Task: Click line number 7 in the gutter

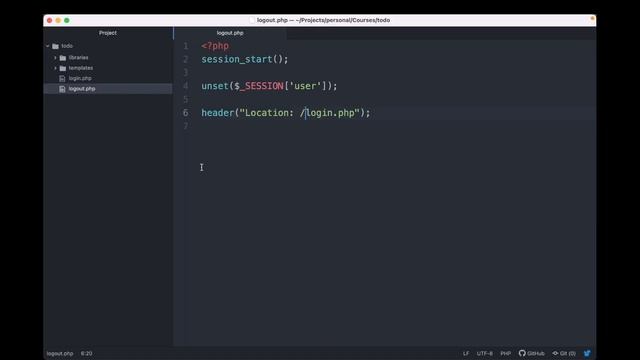Action: [x=186, y=126]
